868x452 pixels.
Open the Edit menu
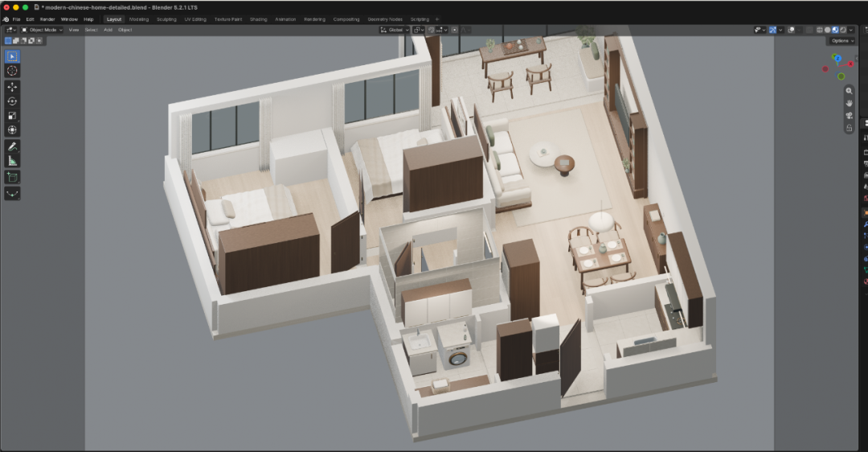(x=30, y=18)
